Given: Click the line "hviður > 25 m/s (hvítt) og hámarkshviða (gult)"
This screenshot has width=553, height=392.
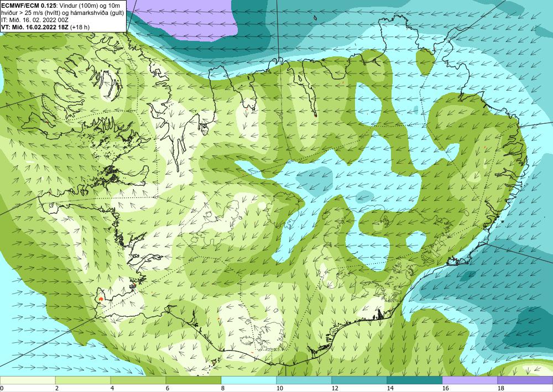Looking at the screenshot, I should (x=62, y=12).
